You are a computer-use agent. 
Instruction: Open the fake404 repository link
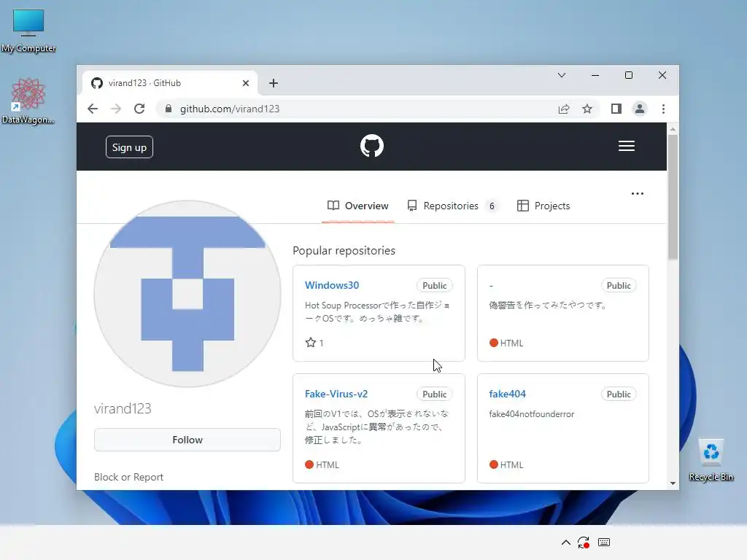[507, 394]
